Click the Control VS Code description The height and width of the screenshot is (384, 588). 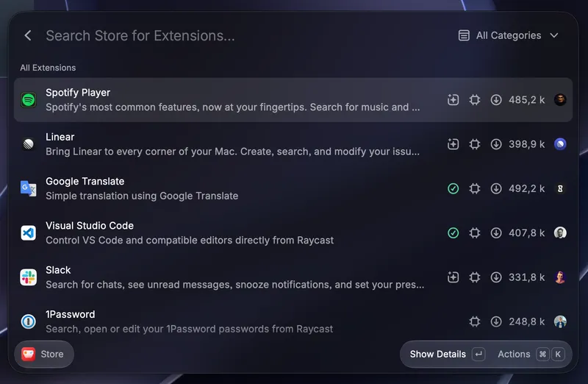tap(190, 241)
